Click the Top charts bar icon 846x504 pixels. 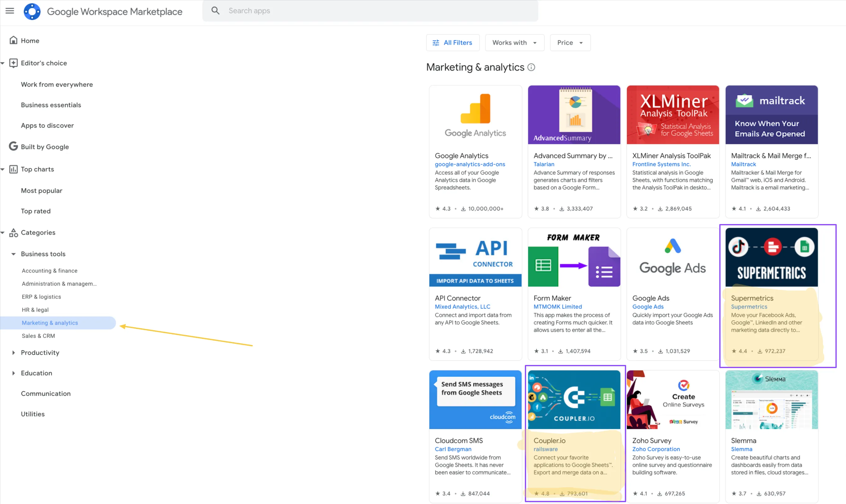pyautogui.click(x=13, y=169)
